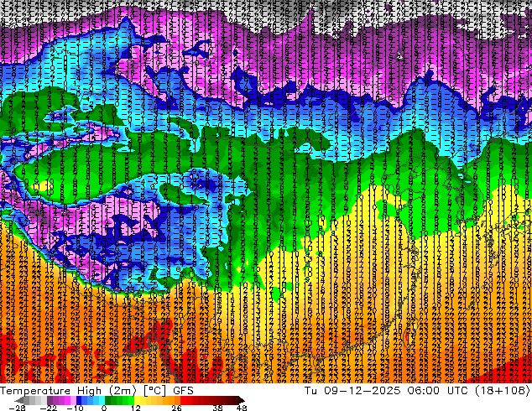Viewport: 532px width, 411px height.
Task: Click the '12' legend value
Action: point(136,408)
